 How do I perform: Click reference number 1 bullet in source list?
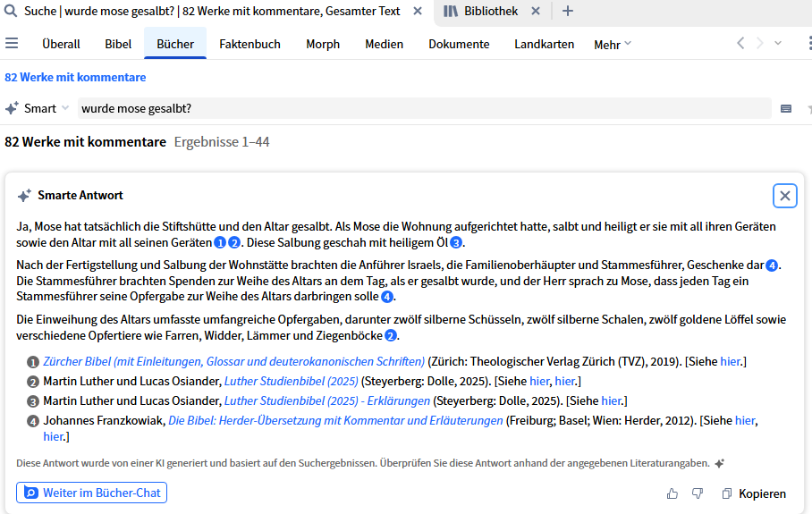pos(32,362)
